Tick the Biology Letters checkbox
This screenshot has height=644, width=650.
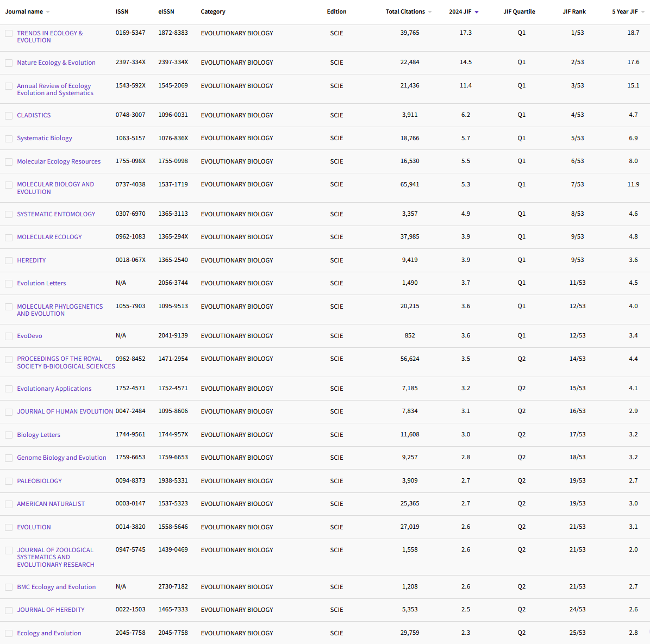[x=9, y=435]
